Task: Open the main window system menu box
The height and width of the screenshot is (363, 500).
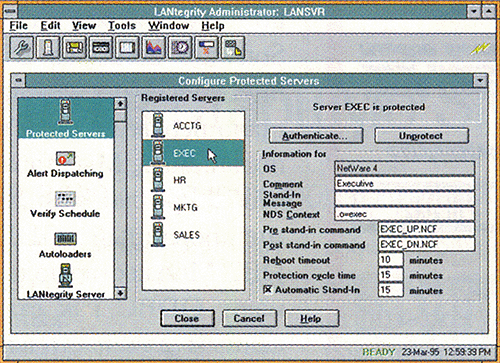Action: tap(10, 11)
